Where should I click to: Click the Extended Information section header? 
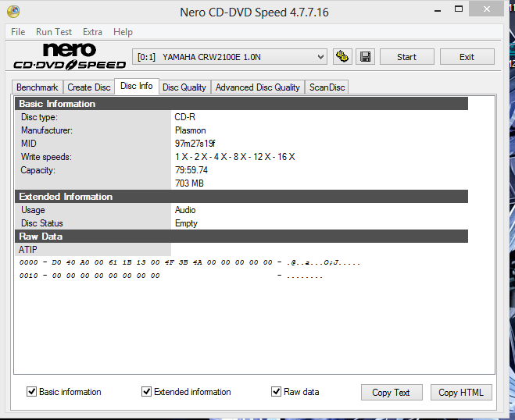pos(241,197)
